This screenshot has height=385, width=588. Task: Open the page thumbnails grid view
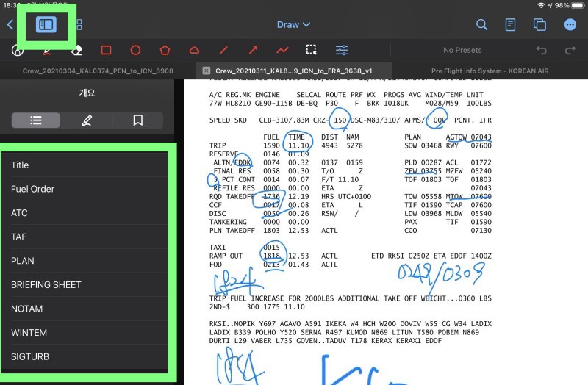tap(77, 25)
